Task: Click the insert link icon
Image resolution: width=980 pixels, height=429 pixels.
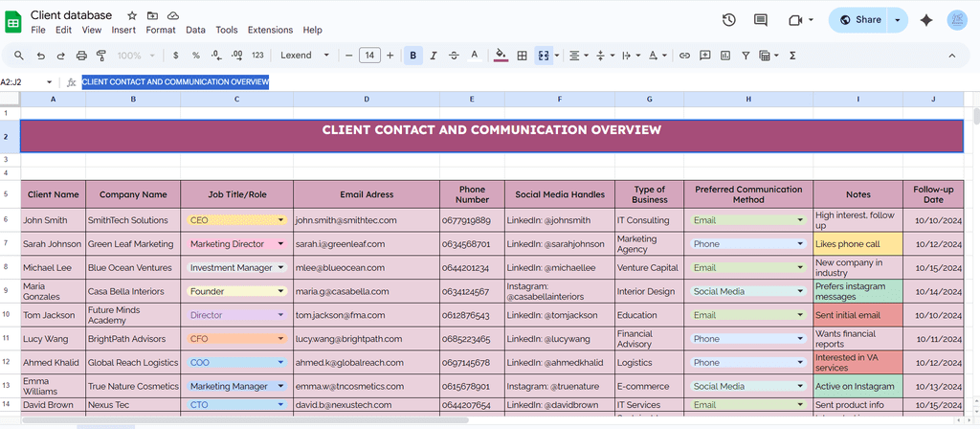Action: (684, 56)
